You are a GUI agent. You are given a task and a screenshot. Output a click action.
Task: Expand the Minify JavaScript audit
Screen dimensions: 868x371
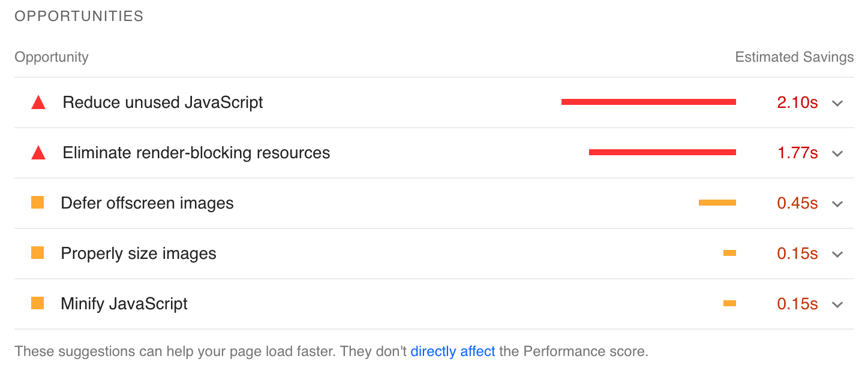pyautogui.click(x=837, y=304)
